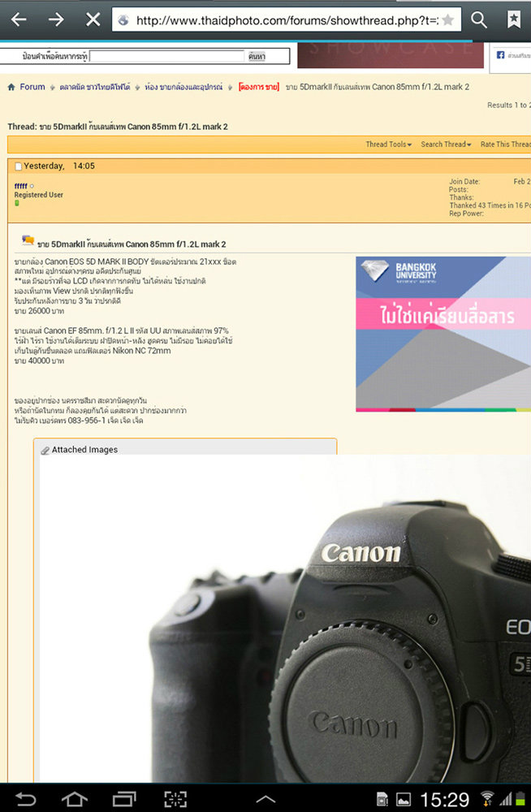Viewport: 531px width, 812px height.
Task: Go back with the browser back arrow
Action: [19, 19]
